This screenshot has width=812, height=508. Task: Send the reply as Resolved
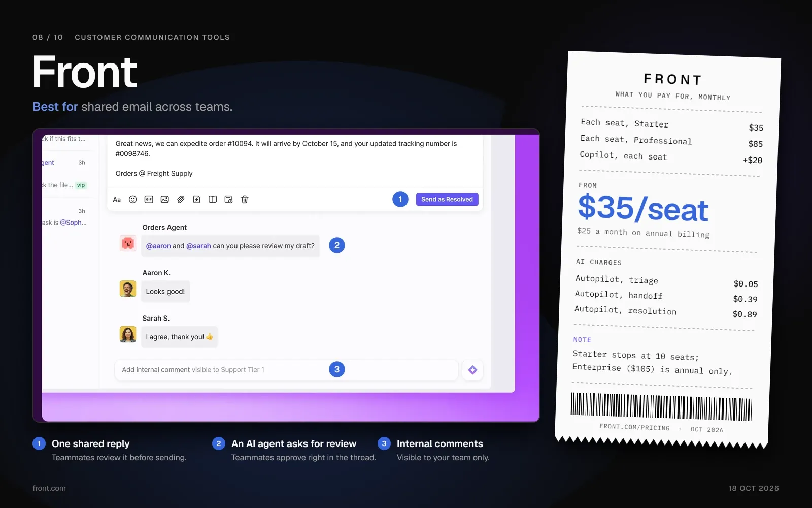[x=447, y=199]
